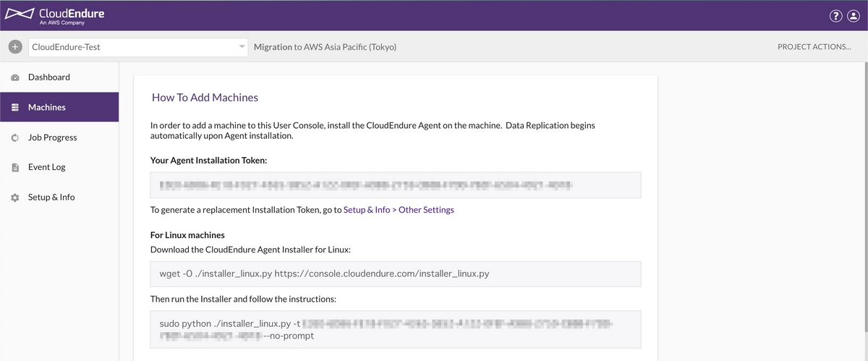This screenshot has width=868, height=361.
Task: Expand the CloudEndure-Test project dropdown
Action: 138,47
